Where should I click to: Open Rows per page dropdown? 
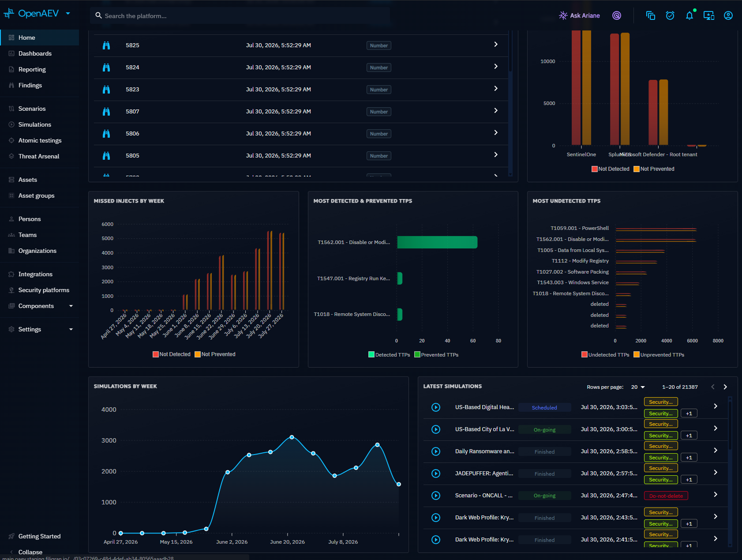click(638, 387)
